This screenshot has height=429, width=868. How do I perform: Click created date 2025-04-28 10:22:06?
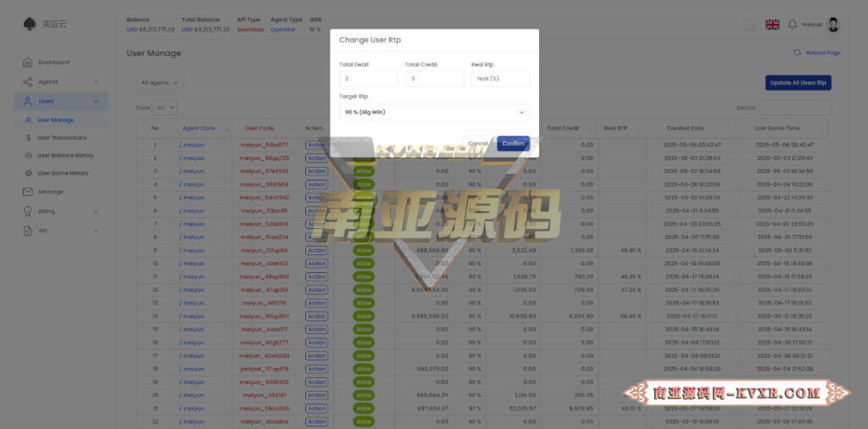point(692,184)
